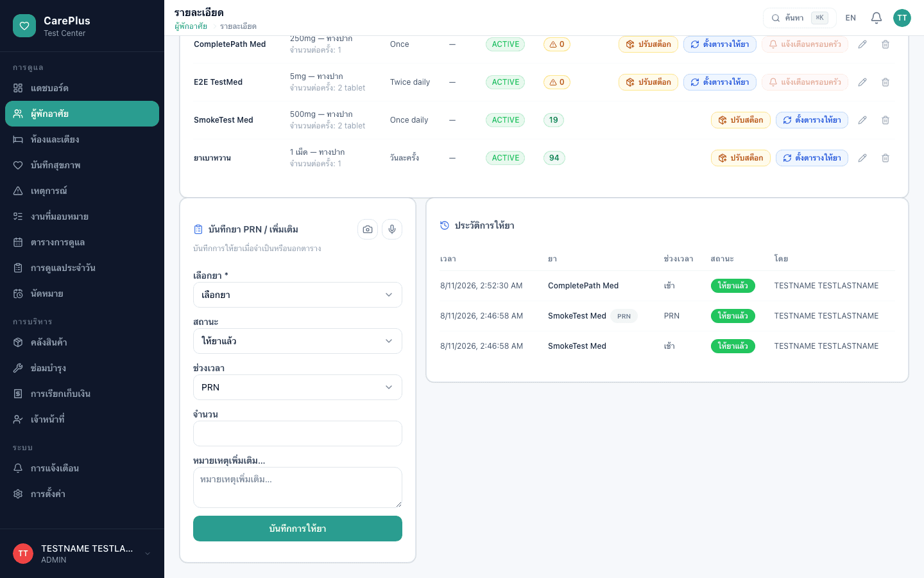924x578 pixels.
Task: Delete the CompletePath Med row with the trash icon
Action: (886, 44)
